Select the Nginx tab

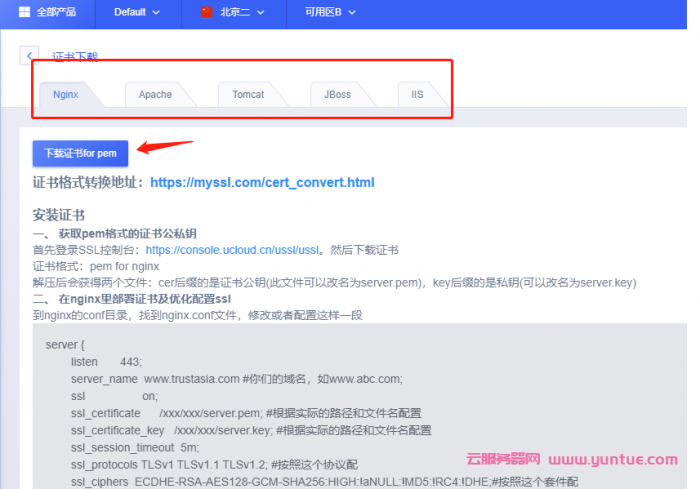(x=65, y=94)
